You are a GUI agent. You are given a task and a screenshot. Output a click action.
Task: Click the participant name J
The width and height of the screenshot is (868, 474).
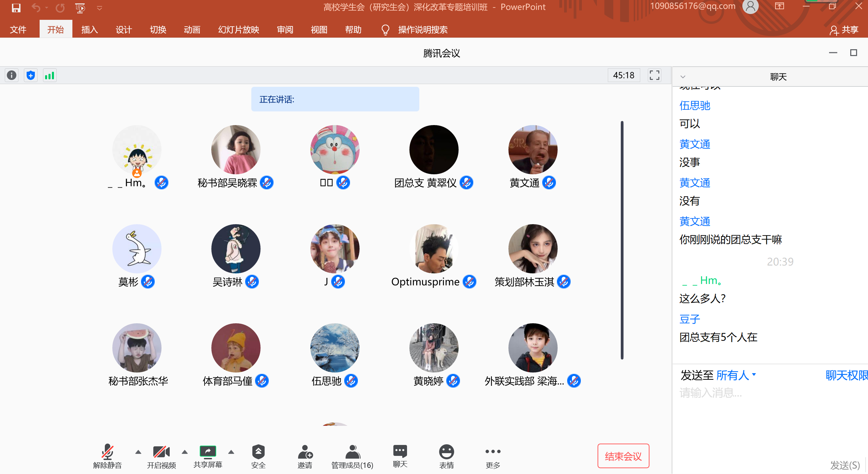326,282
